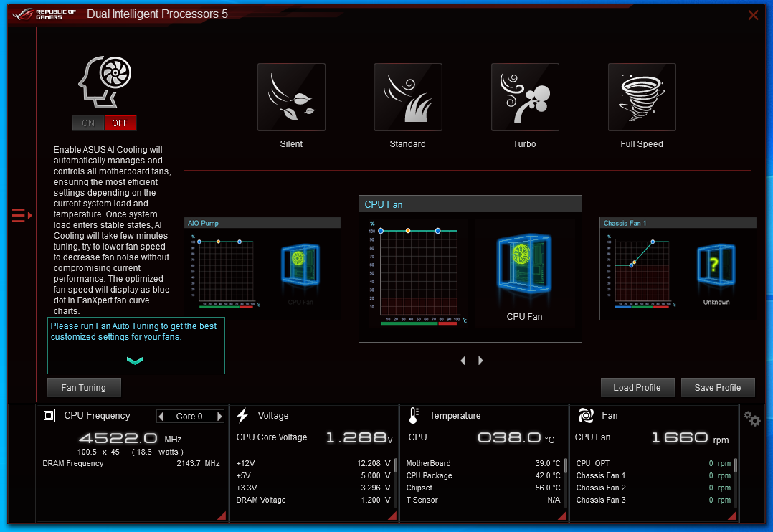The width and height of the screenshot is (773, 532).
Task: Click the MotherBoard temperature row
Action: pos(483,463)
